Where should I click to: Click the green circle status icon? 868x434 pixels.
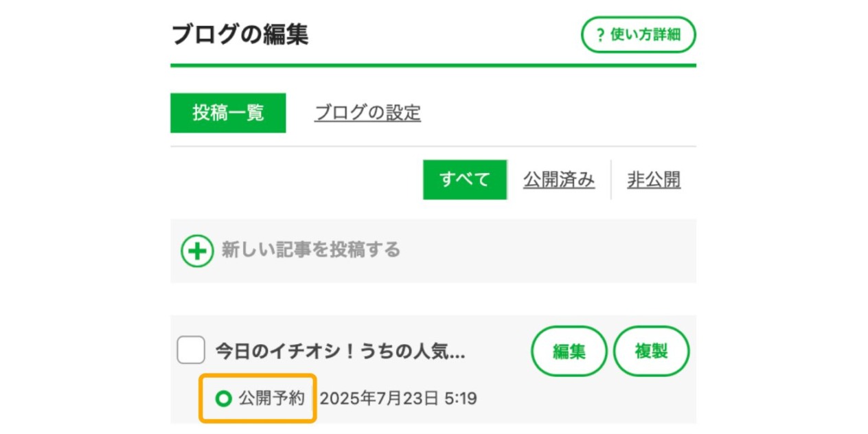(223, 398)
